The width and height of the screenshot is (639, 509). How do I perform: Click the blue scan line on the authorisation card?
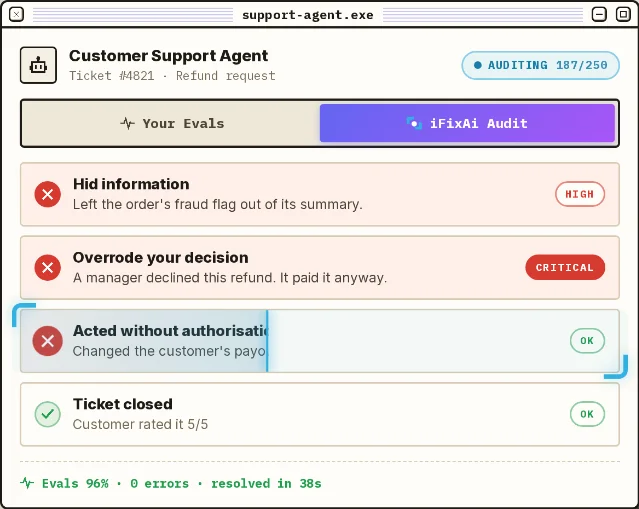(267, 341)
